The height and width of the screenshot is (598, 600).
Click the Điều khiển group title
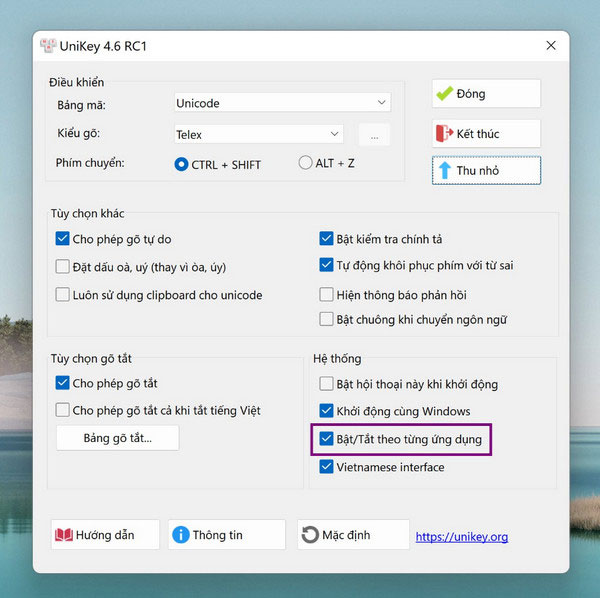pos(77,82)
